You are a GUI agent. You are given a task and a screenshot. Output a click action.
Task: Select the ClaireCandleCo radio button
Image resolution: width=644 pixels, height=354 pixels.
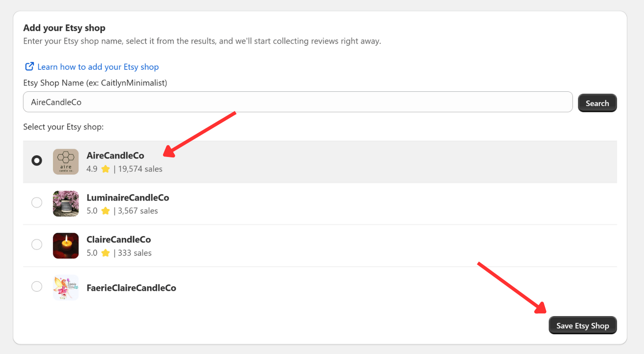pyautogui.click(x=37, y=244)
